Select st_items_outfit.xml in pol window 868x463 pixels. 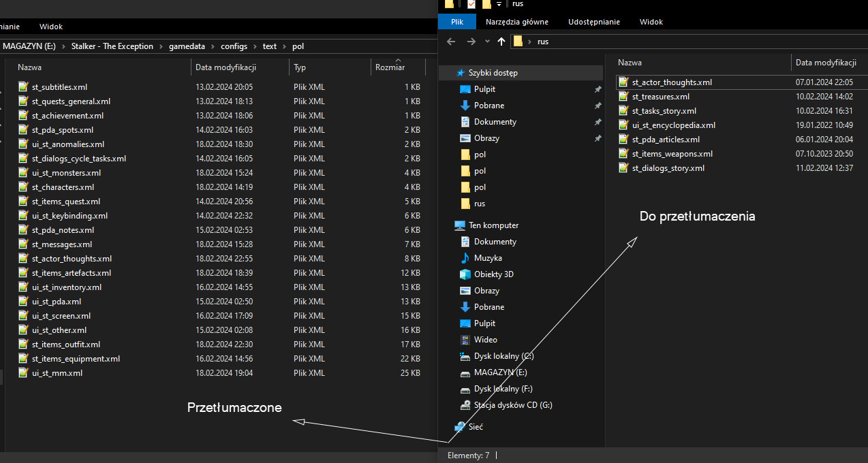[x=66, y=344]
